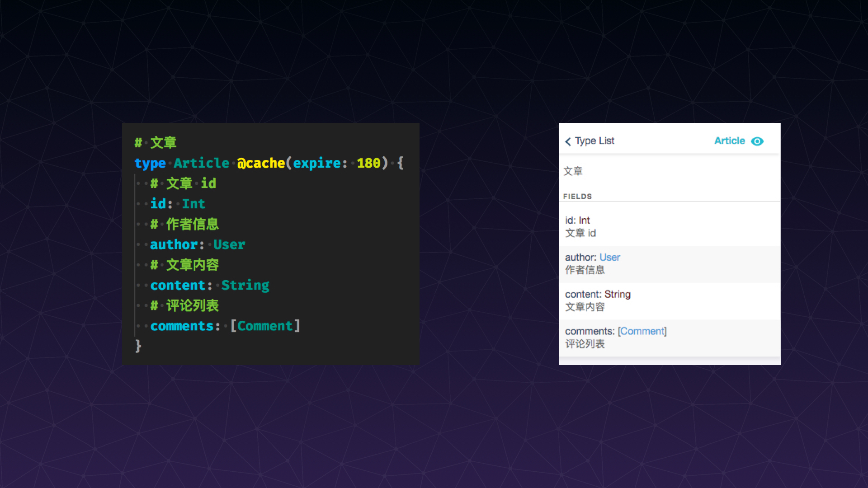This screenshot has height=488, width=868.
Task: Click the expire argument in code
Action: [x=316, y=163]
